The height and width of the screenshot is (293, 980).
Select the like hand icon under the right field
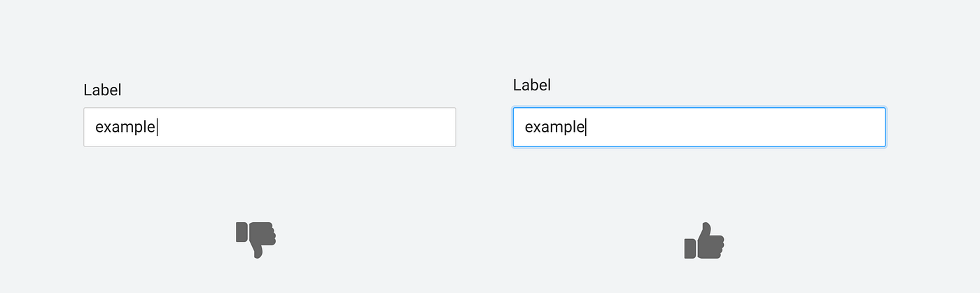703,241
